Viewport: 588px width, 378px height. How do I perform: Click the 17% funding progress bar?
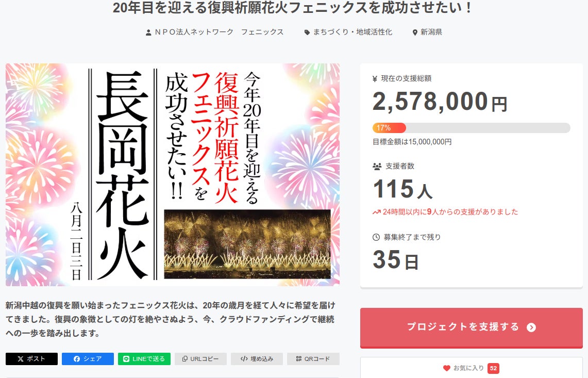[471, 128]
